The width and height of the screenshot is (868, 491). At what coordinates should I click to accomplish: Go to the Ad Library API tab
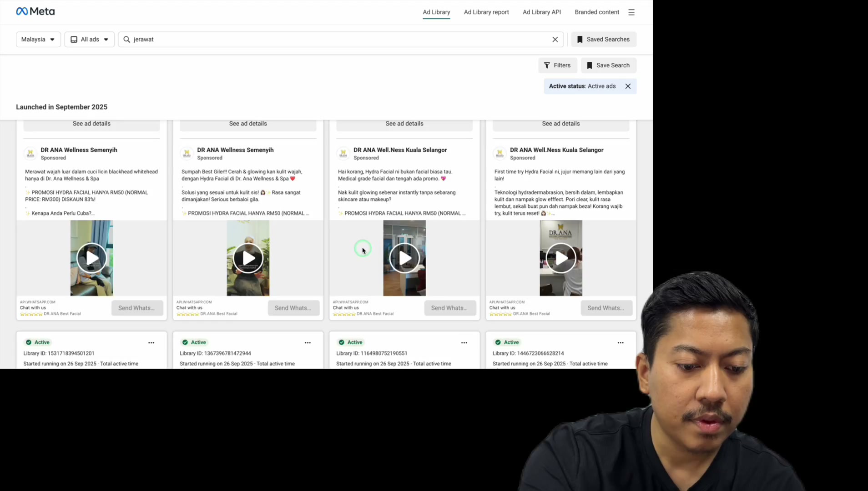tap(542, 12)
